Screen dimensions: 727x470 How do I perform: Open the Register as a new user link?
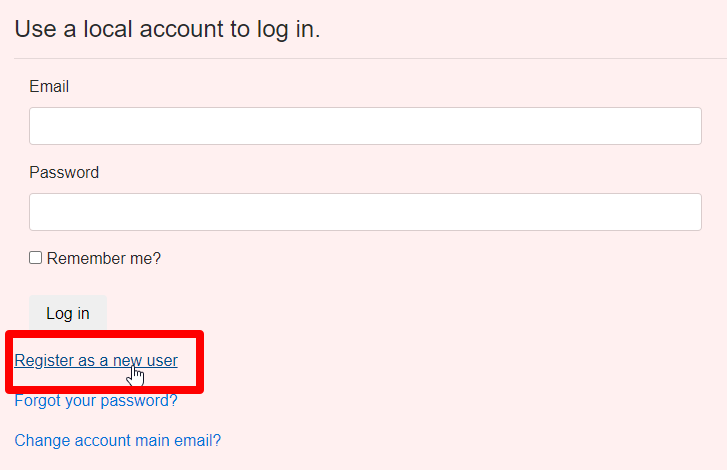tap(96, 360)
